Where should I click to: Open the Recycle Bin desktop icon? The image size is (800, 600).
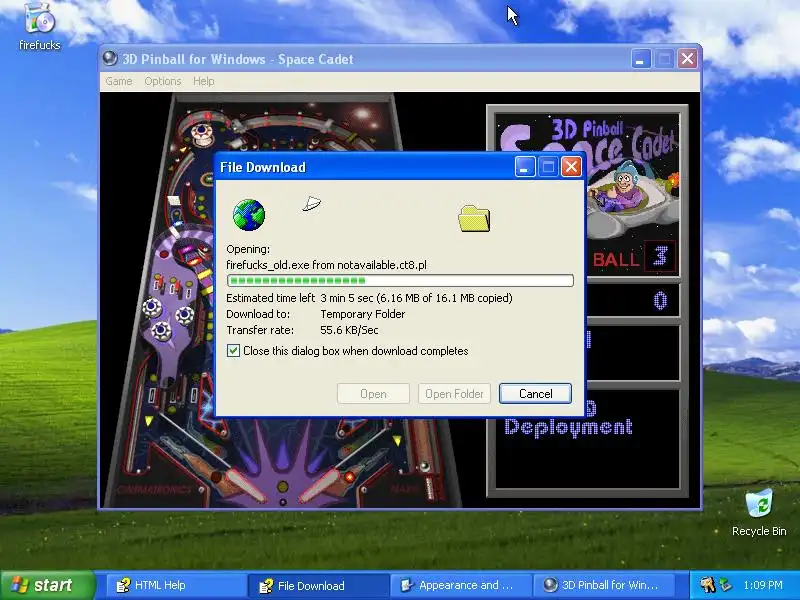[x=759, y=513]
